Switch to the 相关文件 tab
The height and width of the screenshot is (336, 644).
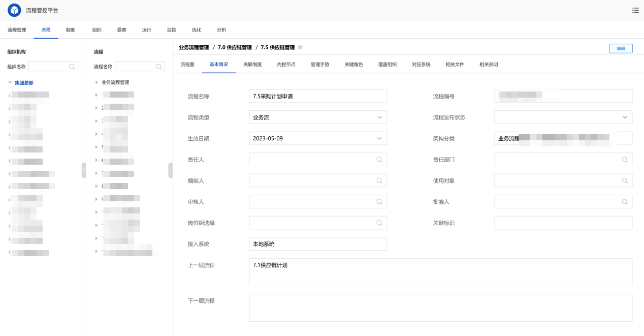click(x=455, y=65)
